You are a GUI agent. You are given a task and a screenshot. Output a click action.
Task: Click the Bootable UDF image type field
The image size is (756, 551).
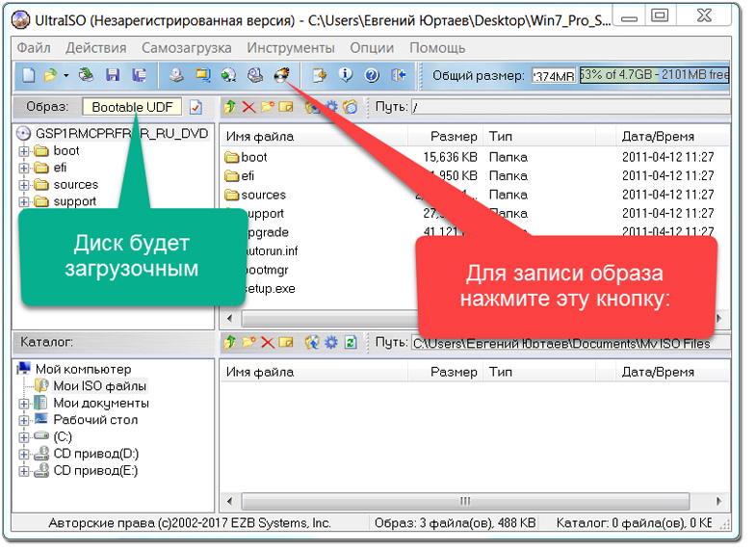pos(132,107)
